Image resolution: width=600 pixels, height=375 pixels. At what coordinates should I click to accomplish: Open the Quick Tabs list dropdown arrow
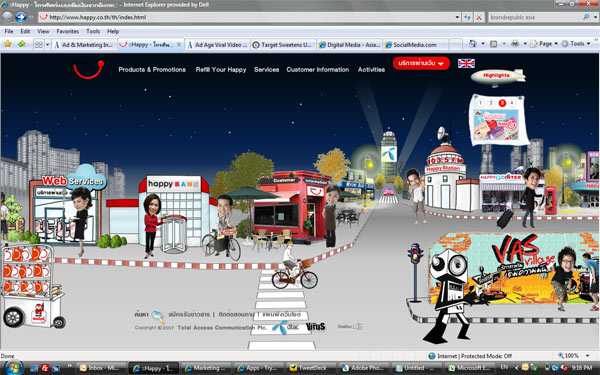(x=47, y=45)
